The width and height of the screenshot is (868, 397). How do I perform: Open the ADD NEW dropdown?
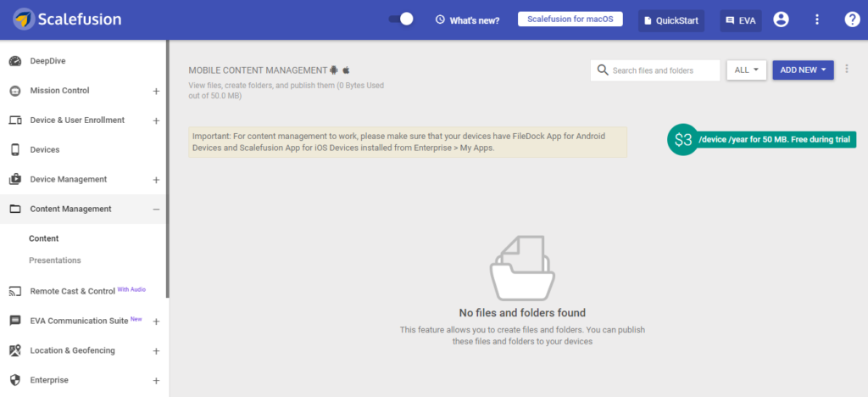(803, 70)
